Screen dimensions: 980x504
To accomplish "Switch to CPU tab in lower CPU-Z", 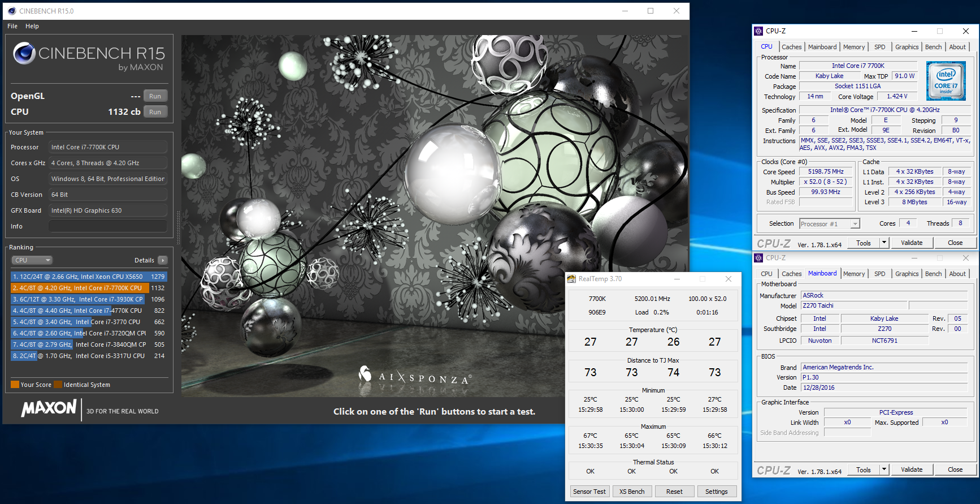I will [767, 274].
